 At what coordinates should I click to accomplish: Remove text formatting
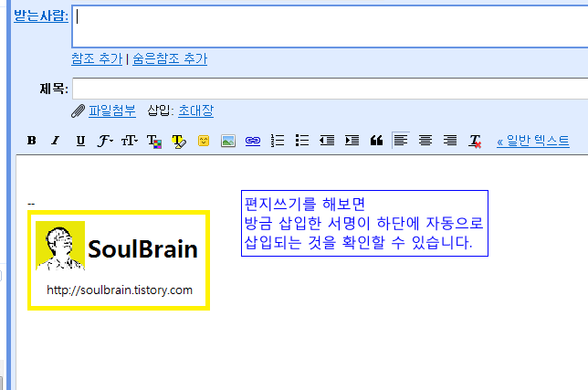pos(475,142)
